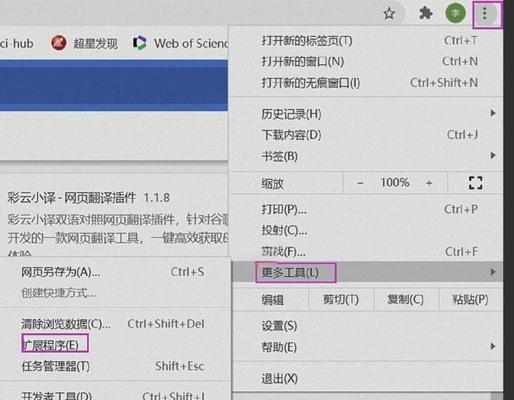Select 打开新的窗口(N)
The image size is (514, 400).
coord(366,61)
